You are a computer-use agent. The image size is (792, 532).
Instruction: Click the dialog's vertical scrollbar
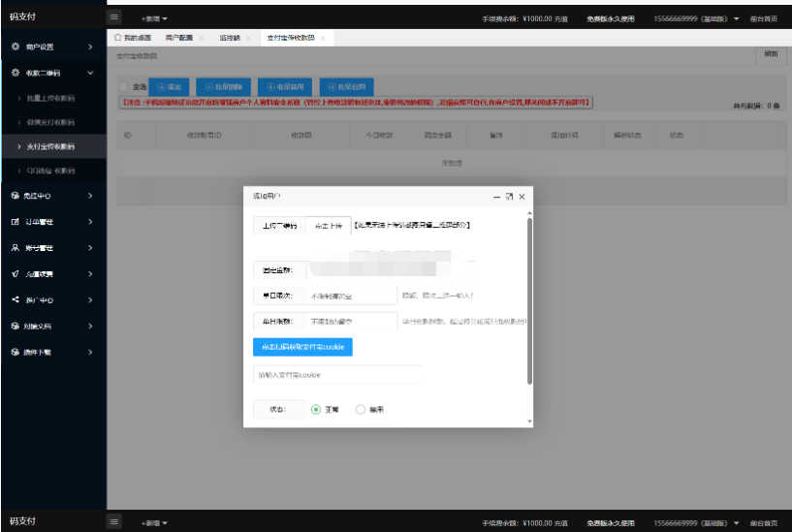pos(529,300)
